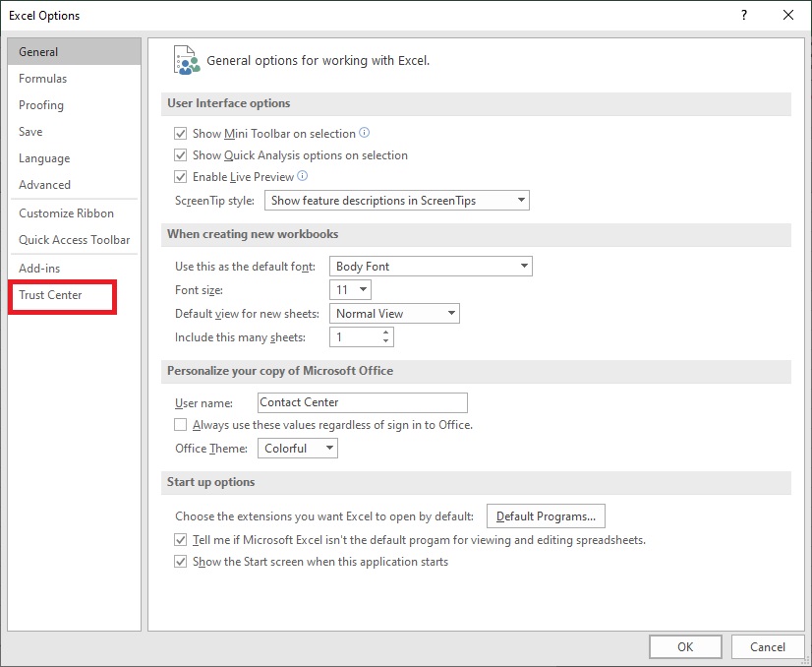
Task: Decrease the Include this many sheets value
Action: [385, 341]
